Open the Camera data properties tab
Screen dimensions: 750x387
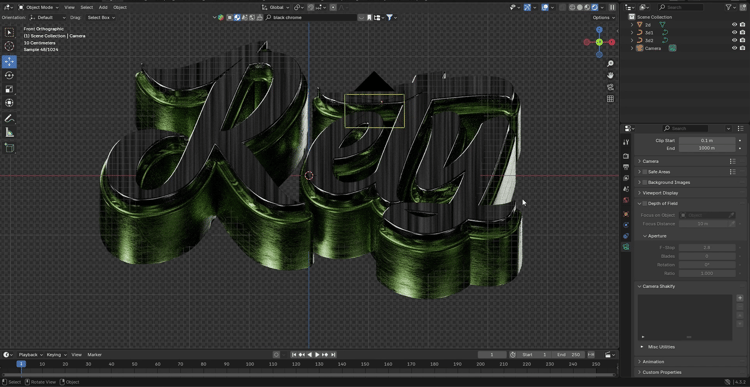coord(626,247)
